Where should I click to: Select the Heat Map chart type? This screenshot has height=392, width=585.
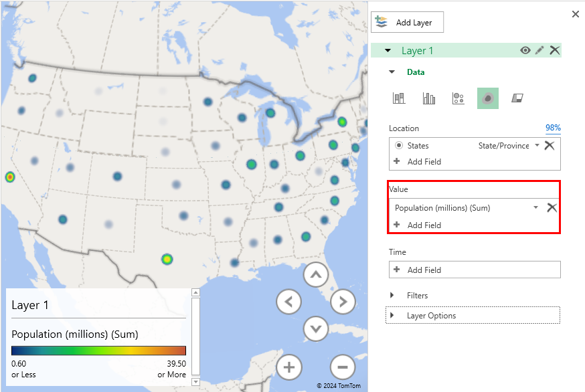(x=488, y=98)
